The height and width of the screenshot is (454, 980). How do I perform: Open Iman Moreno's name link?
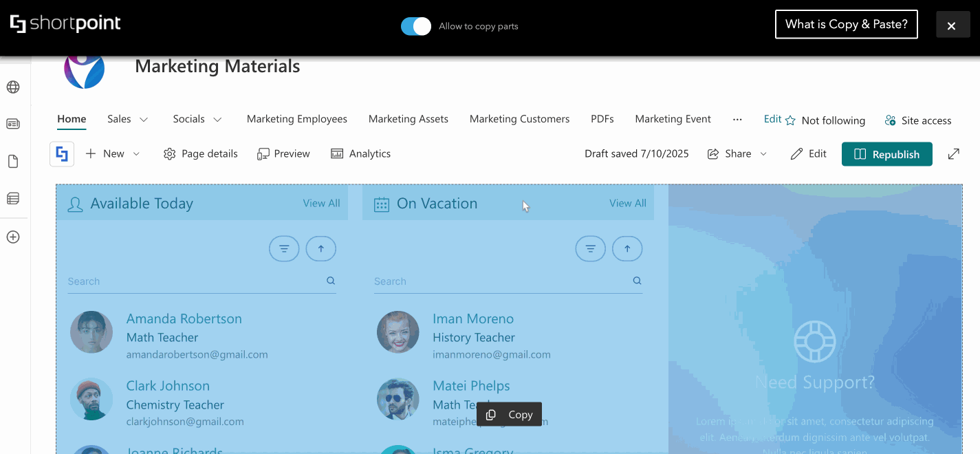click(473, 318)
